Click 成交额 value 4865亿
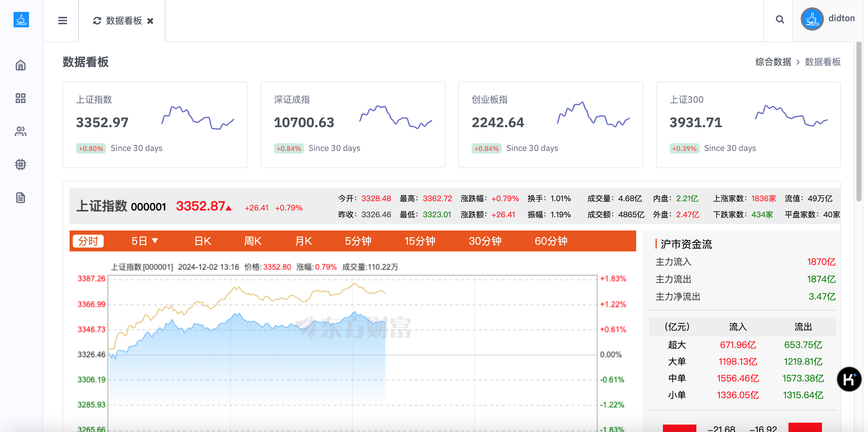 coord(631,215)
